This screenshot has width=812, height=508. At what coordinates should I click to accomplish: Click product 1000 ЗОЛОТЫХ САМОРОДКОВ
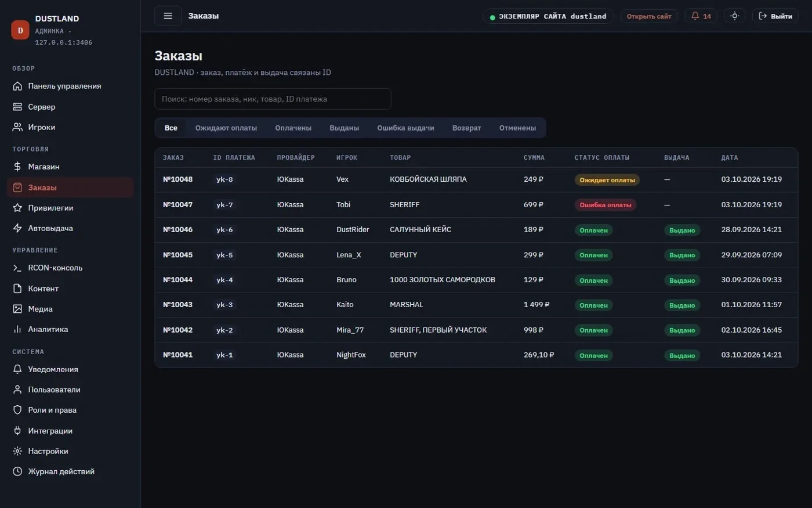click(443, 280)
